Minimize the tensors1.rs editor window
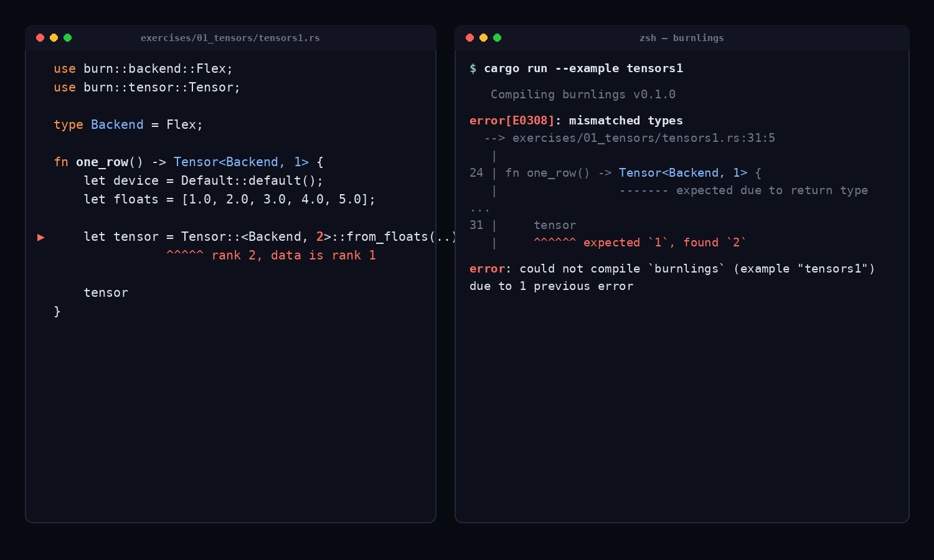Viewport: 934px width, 560px height. [54, 38]
